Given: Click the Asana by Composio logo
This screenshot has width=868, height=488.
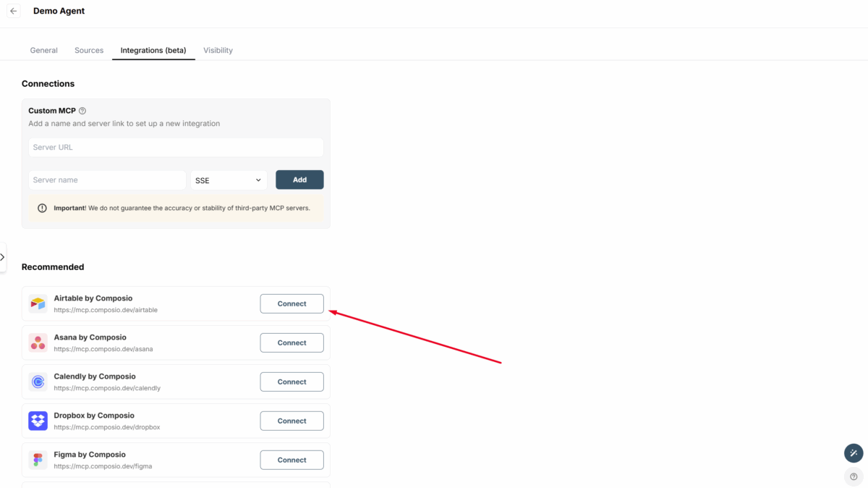Looking at the screenshot, I should coord(38,342).
